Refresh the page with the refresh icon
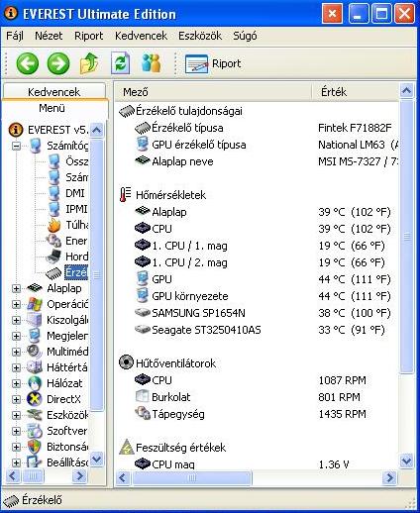The image size is (420, 513). pos(120,63)
